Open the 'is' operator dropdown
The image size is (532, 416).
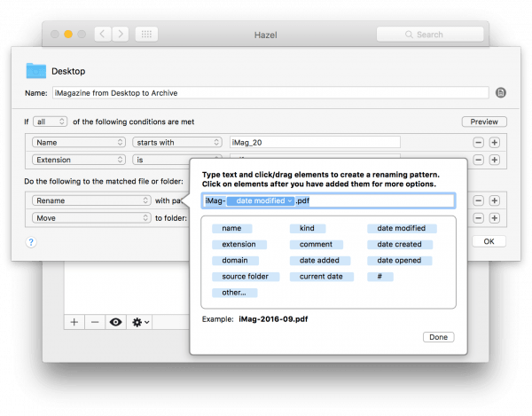coord(161,160)
